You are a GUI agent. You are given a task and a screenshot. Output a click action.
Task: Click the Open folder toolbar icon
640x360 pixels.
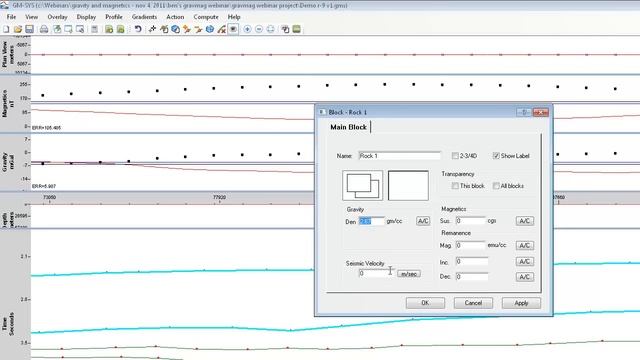[x=18, y=29]
